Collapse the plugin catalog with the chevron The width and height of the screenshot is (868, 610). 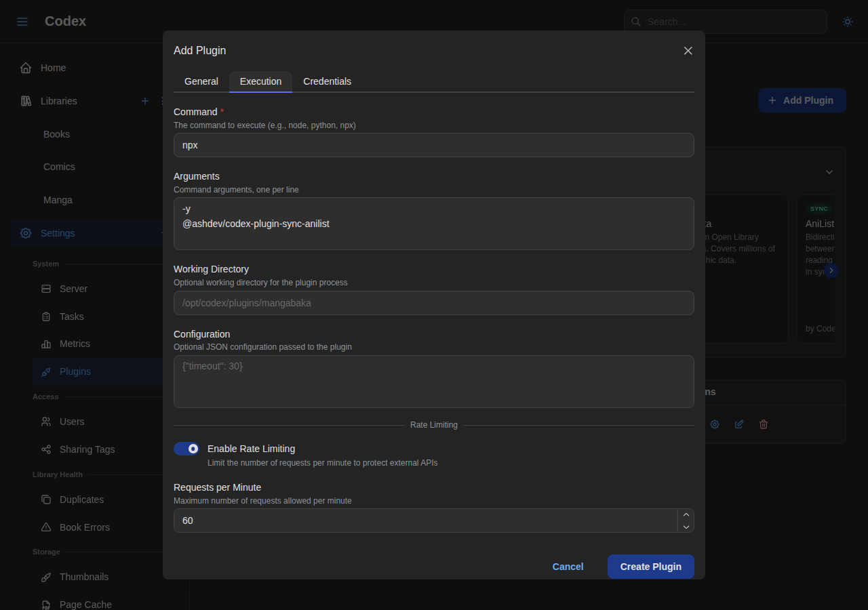coord(829,172)
